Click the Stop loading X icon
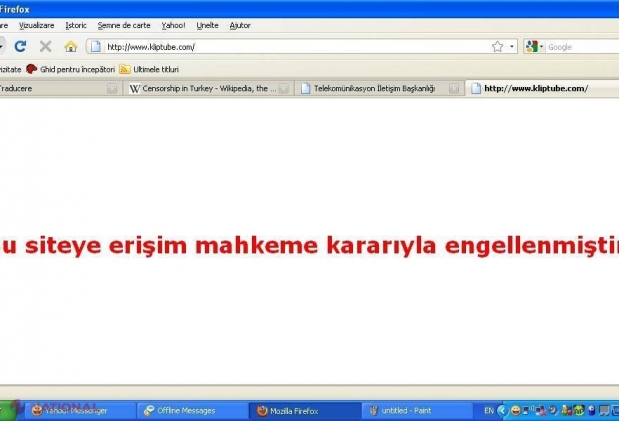Viewport: 619px width, 421px height. click(x=45, y=46)
